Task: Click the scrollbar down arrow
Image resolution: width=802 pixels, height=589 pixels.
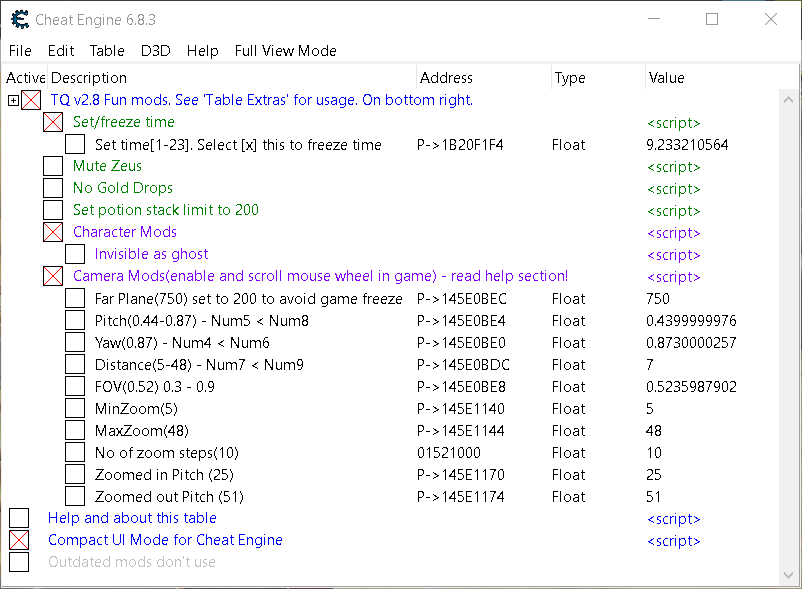Action: click(788, 575)
